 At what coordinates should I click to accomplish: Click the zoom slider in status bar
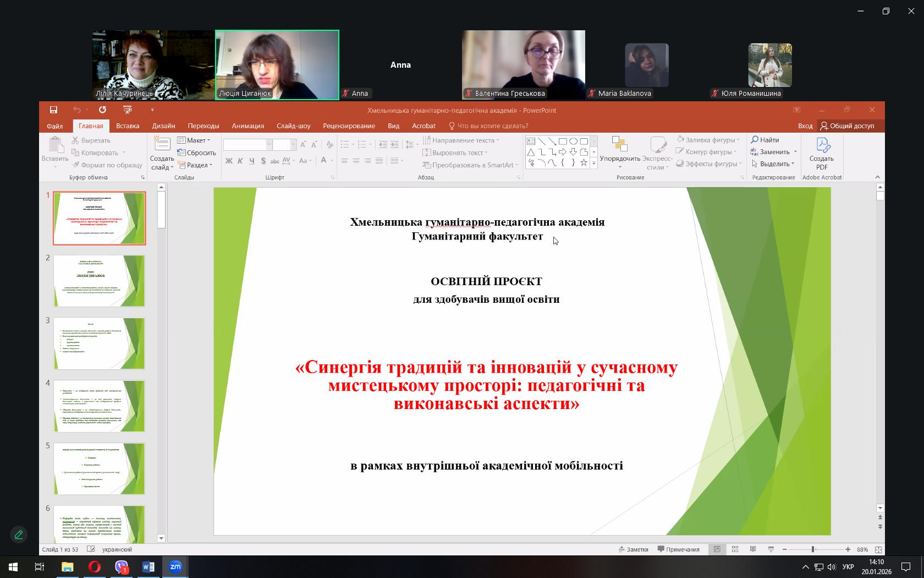click(813, 549)
